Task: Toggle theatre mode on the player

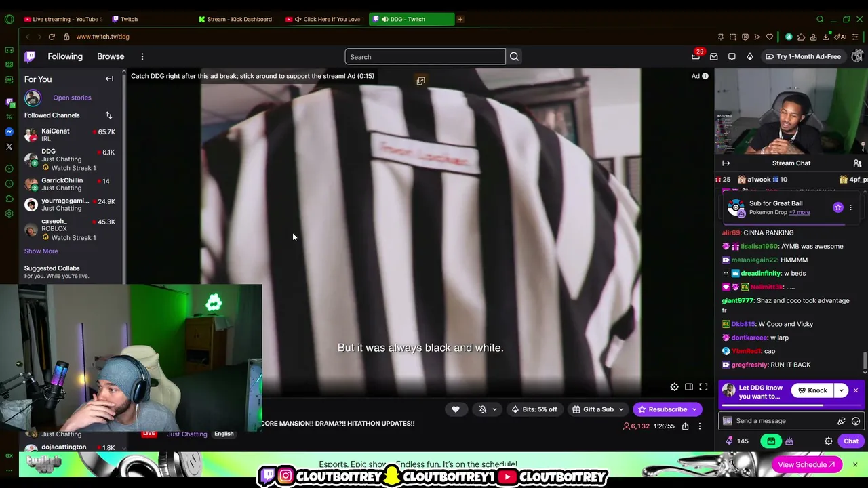Action: pyautogui.click(x=689, y=387)
